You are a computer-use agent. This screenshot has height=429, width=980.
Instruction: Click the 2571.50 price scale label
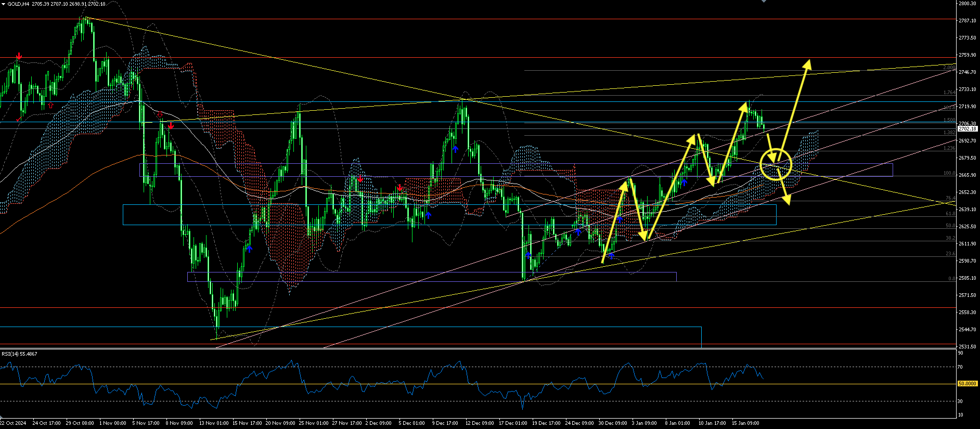point(967,295)
